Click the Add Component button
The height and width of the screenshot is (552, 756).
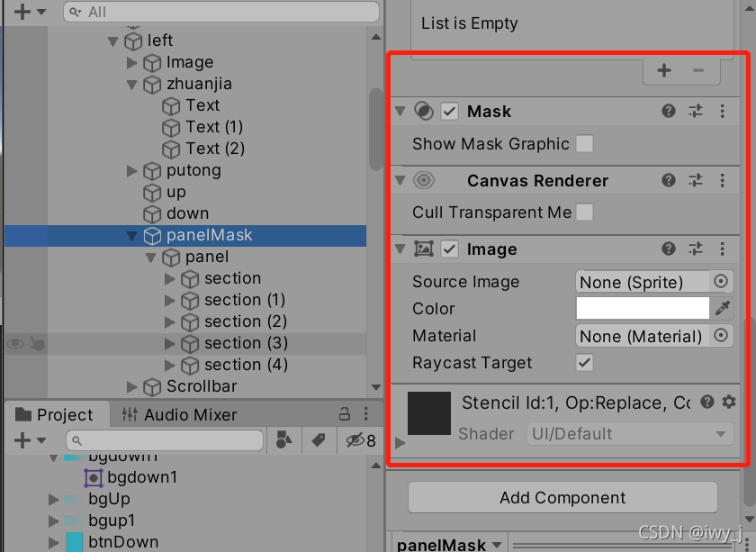(x=562, y=497)
